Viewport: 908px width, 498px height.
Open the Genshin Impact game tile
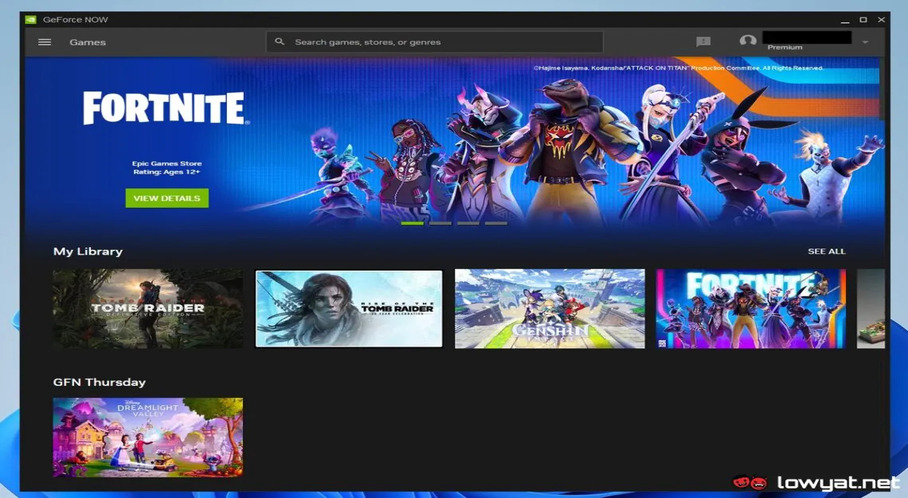[549, 308]
